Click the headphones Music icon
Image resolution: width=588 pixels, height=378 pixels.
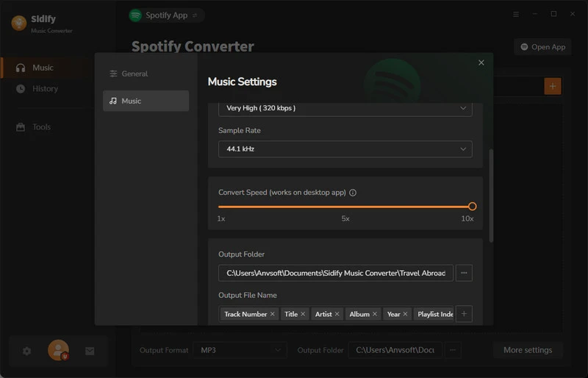[21, 68]
